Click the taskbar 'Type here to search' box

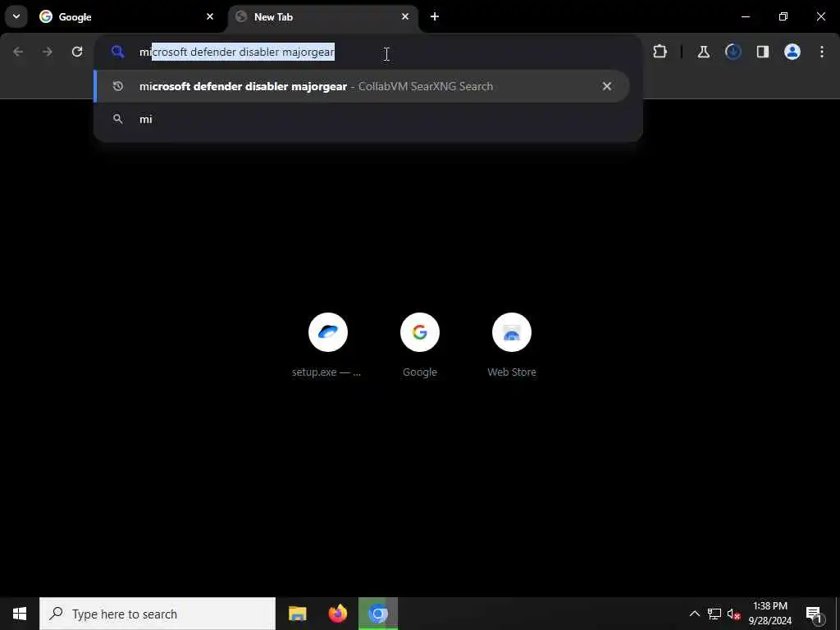tap(157, 614)
